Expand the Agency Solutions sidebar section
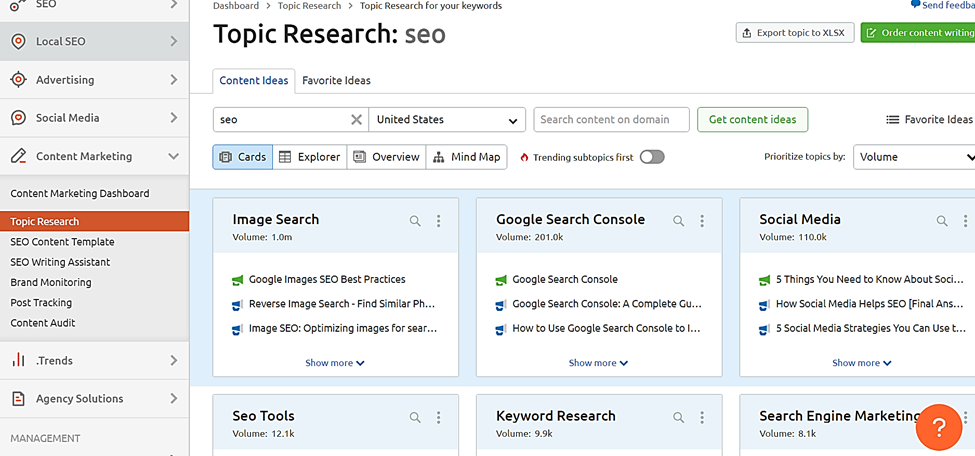The height and width of the screenshot is (456, 975). point(173,398)
